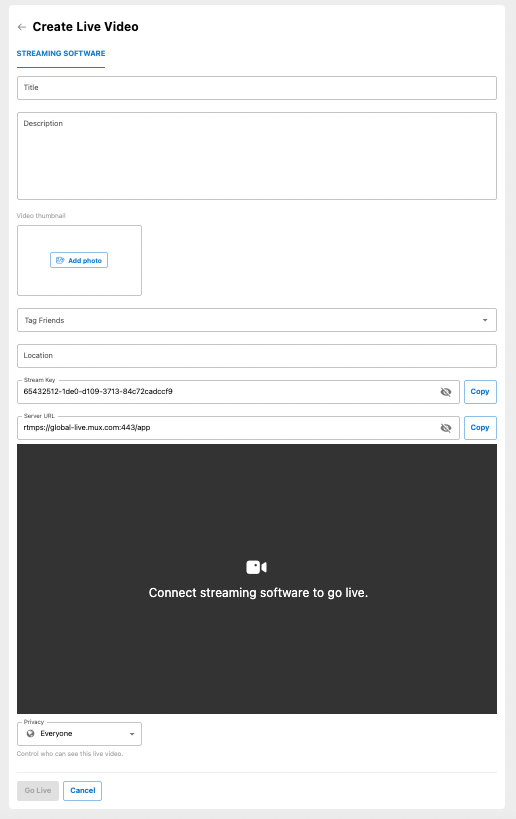Focus the Title input field

click(x=256, y=88)
